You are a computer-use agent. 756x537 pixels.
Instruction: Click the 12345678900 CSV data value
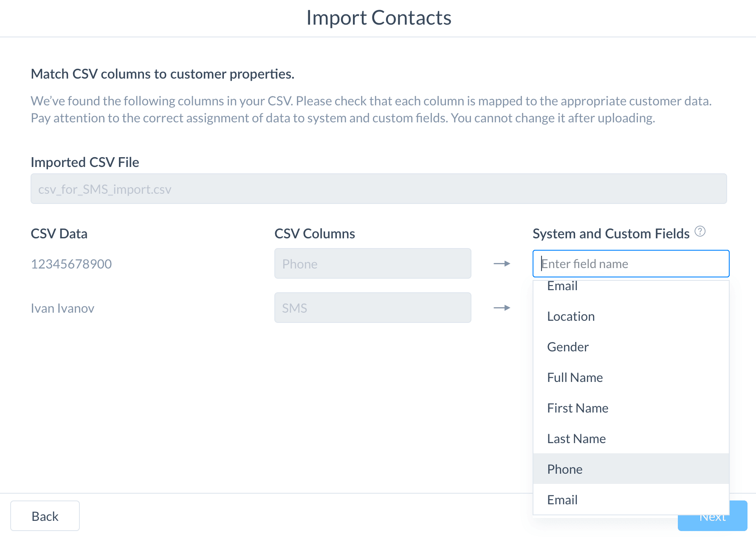pyautogui.click(x=71, y=264)
